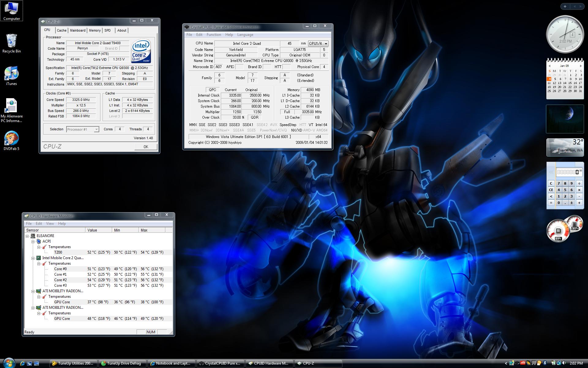Open My Alienware PC Information shortcut
The image size is (588, 368).
pos(12,110)
